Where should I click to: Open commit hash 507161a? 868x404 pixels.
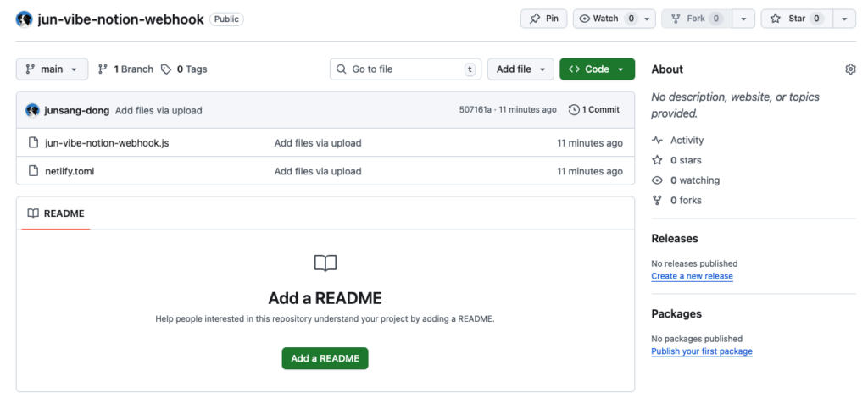(475, 109)
